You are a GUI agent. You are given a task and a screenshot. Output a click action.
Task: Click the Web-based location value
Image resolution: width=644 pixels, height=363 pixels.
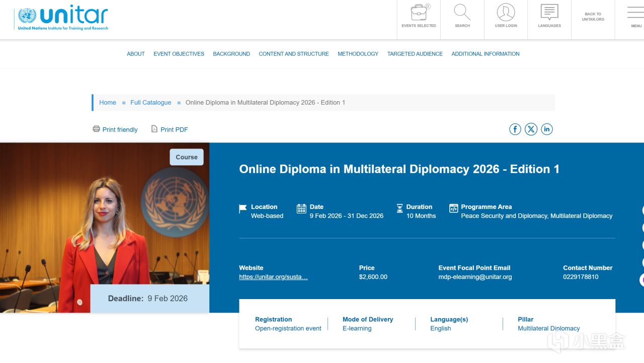[267, 216]
